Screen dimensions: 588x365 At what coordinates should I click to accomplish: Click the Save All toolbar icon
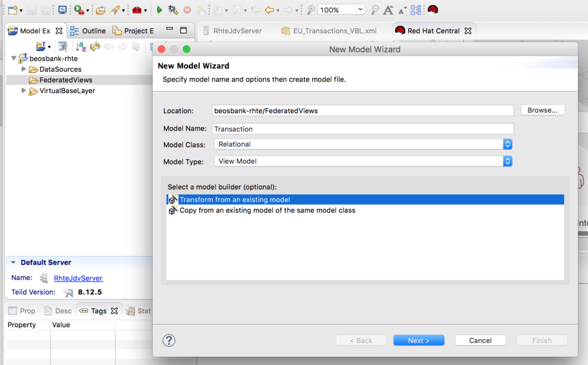point(46,10)
